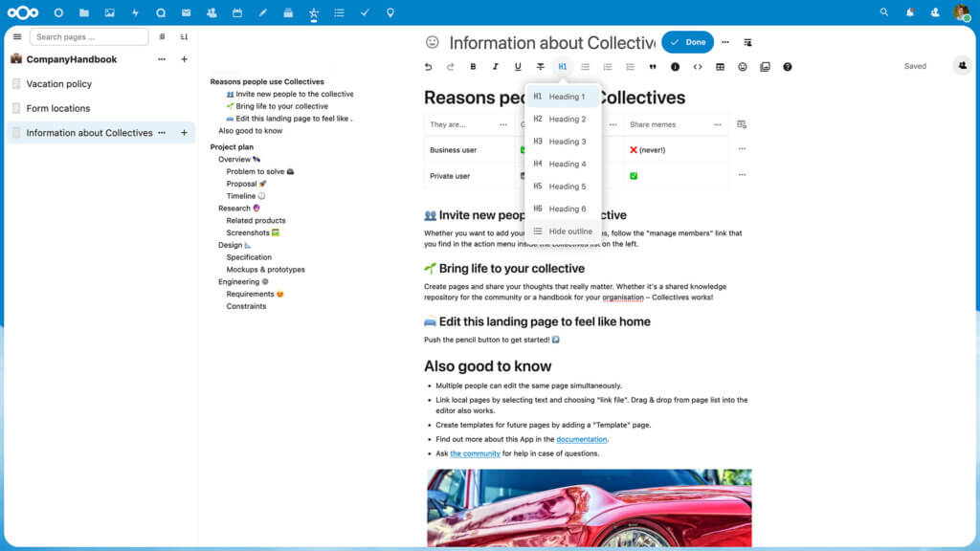Open the documentation link

click(x=584, y=439)
